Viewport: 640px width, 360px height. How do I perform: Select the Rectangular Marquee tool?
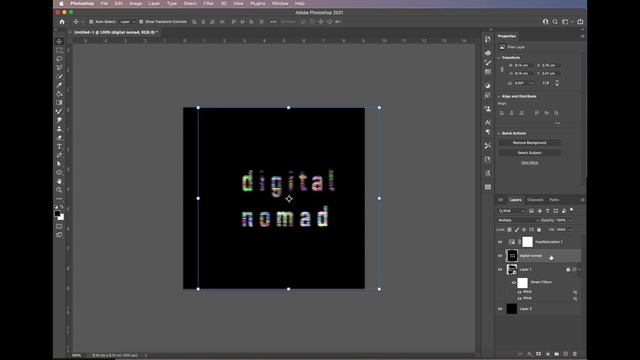pyautogui.click(x=59, y=50)
